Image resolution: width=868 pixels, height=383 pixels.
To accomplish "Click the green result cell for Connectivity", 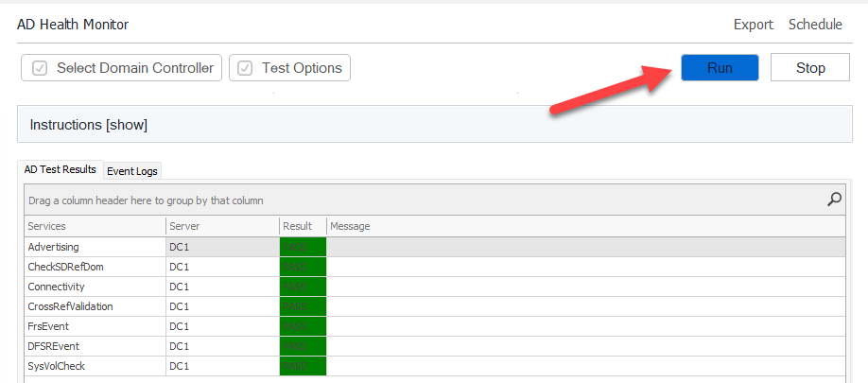I will point(303,287).
